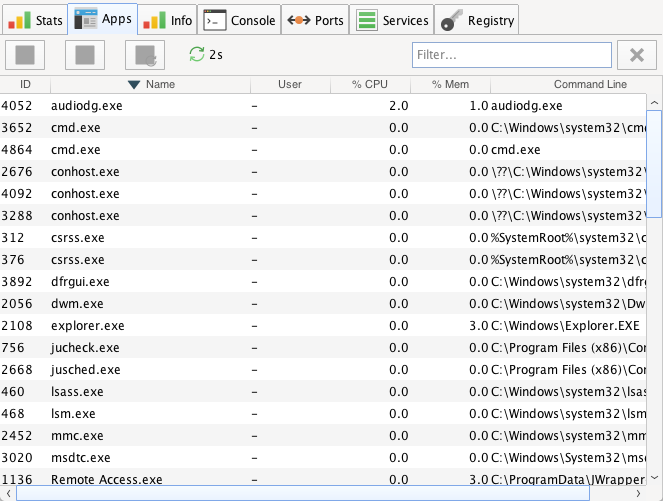This screenshot has height=501, width=663.
Task: Select csrss.exe with ID 376
Action: point(77,260)
